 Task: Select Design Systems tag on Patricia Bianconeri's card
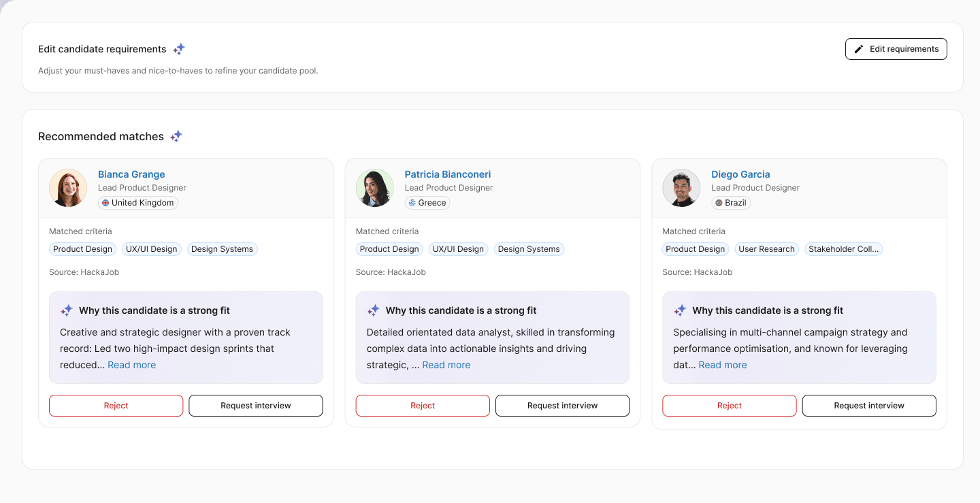[x=529, y=249]
